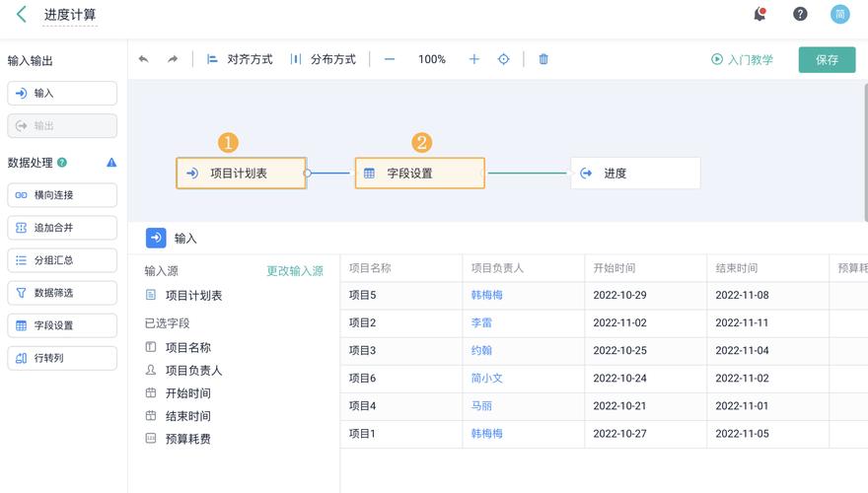Open 对齐方式 alignment options

(239, 59)
